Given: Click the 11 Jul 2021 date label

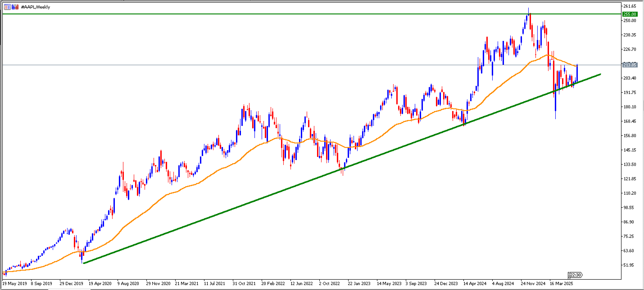Looking at the screenshot, I should tap(215, 284).
